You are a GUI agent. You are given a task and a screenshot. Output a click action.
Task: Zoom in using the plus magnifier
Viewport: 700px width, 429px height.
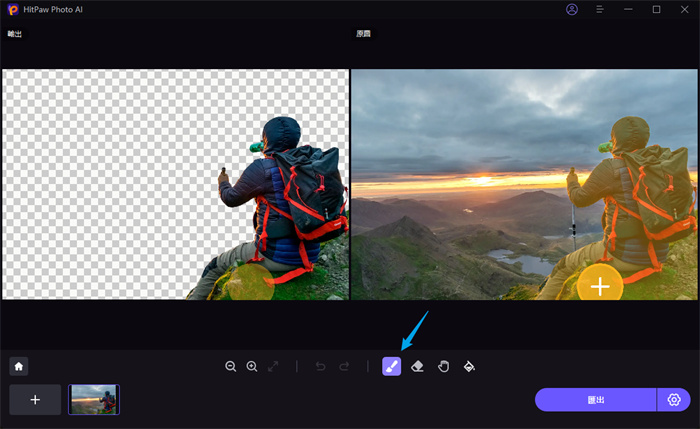click(252, 367)
